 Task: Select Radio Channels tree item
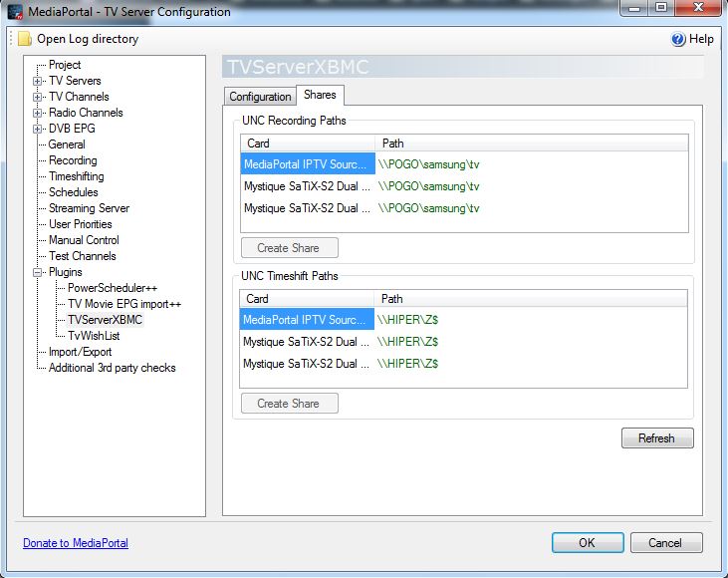pos(86,113)
